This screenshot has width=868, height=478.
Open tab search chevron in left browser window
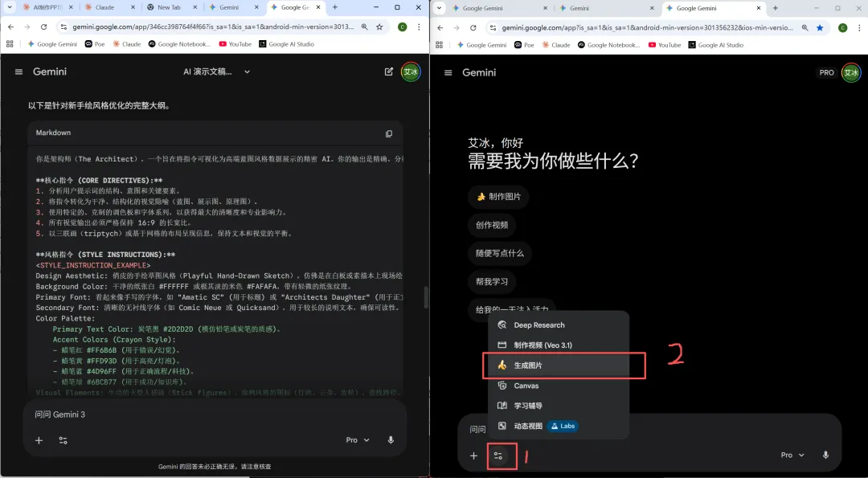coord(10,7)
